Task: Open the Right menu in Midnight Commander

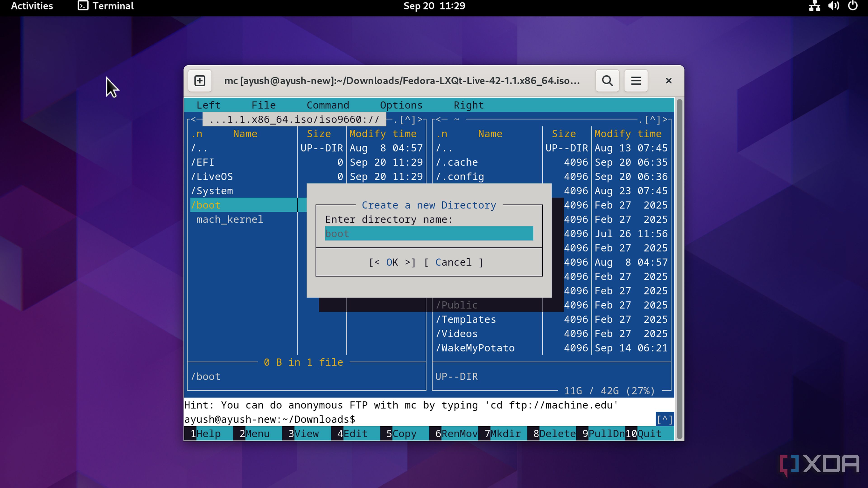Action: tap(468, 105)
